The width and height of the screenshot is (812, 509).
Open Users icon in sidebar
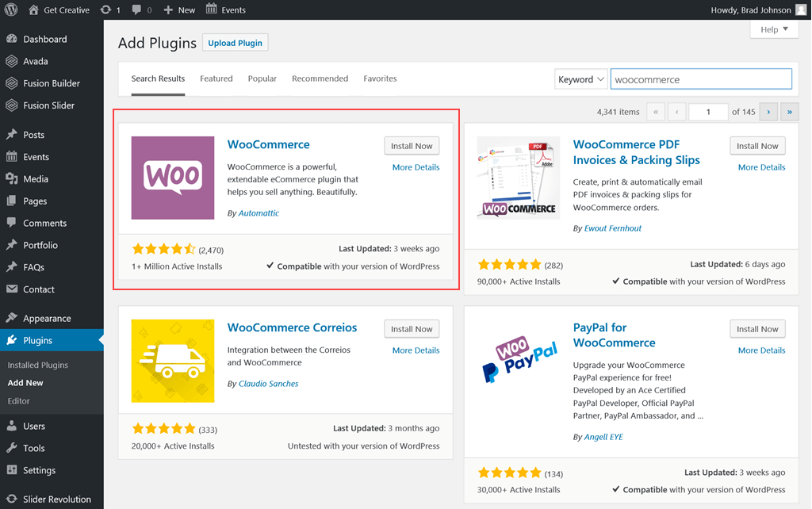click(x=12, y=427)
